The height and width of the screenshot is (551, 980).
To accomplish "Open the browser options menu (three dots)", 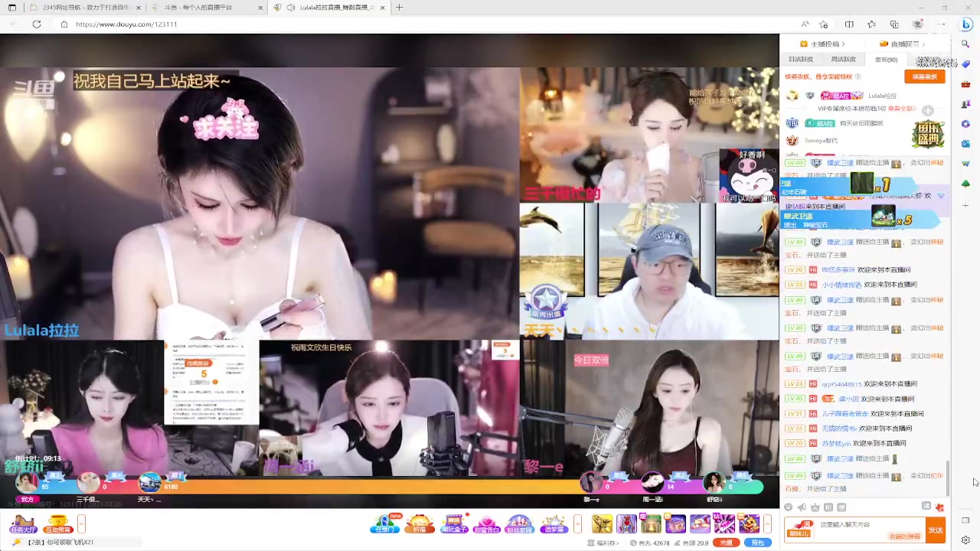I will tap(942, 24).
